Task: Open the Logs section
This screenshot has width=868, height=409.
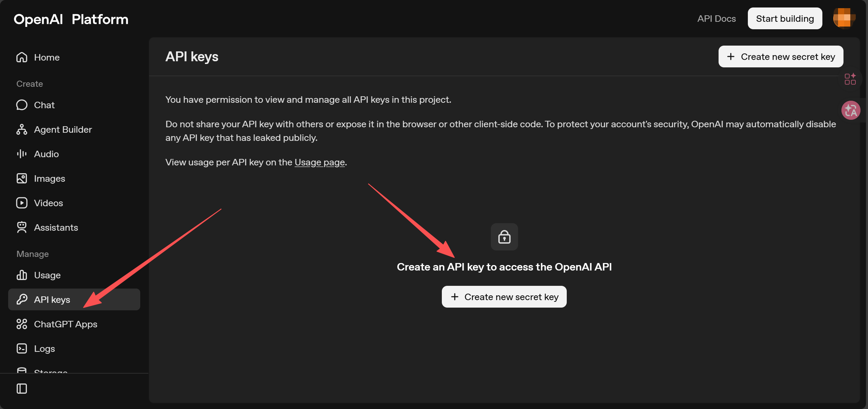Action: click(x=44, y=348)
